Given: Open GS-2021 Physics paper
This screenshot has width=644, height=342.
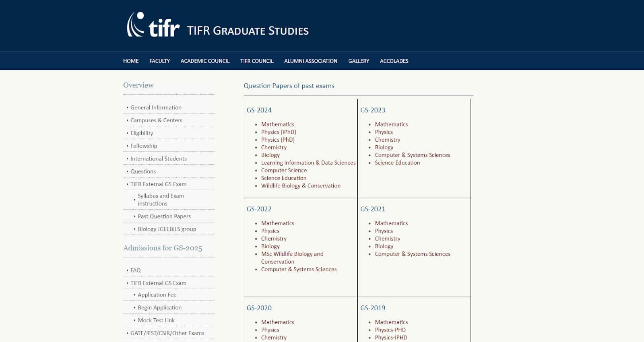Looking at the screenshot, I should tap(384, 231).
